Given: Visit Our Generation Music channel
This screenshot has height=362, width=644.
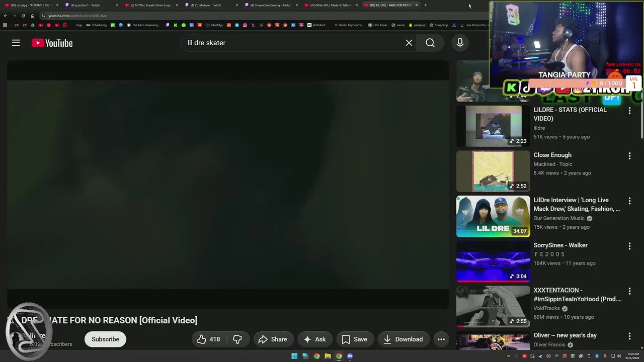Looking at the screenshot, I should pos(559,218).
